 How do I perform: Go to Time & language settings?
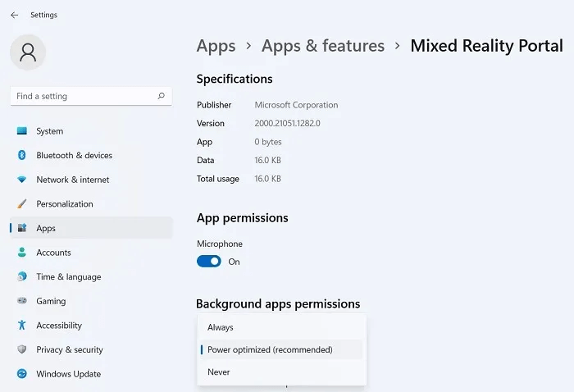pyautogui.click(x=68, y=277)
